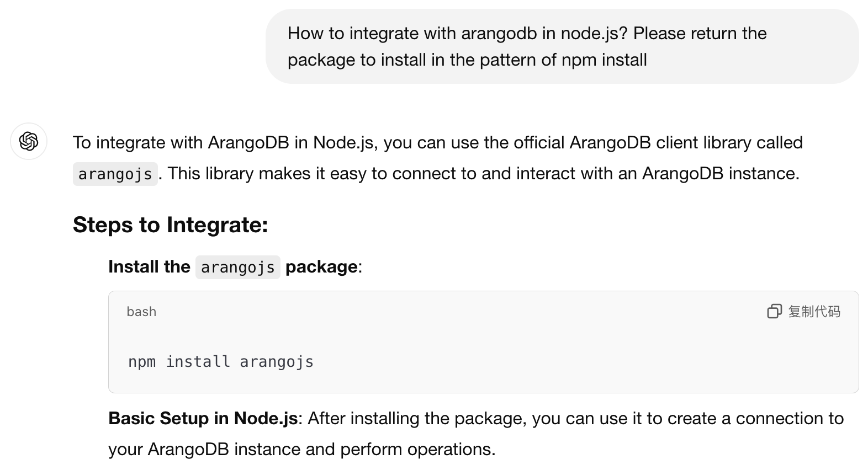Click the npm install arangojs command line
The image size is (868, 470).
point(221,362)
